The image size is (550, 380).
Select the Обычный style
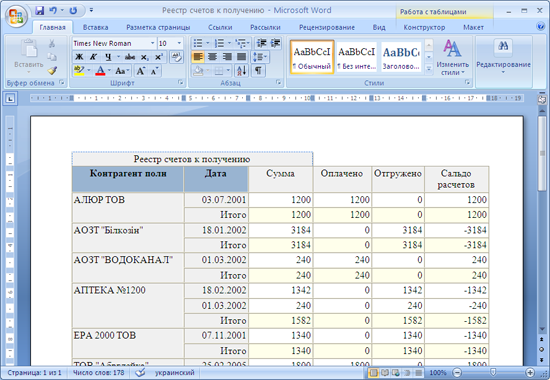point(312,57)
